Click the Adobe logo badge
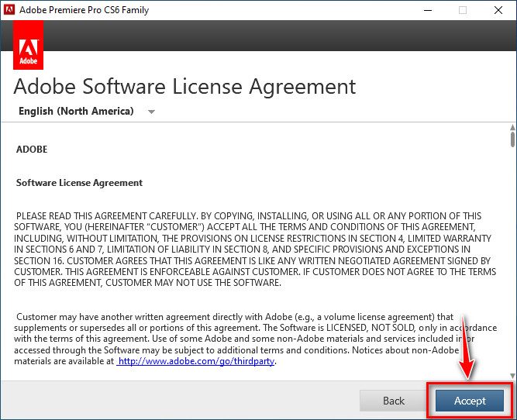This screenshot has height=420, width=517. [29, 45]
